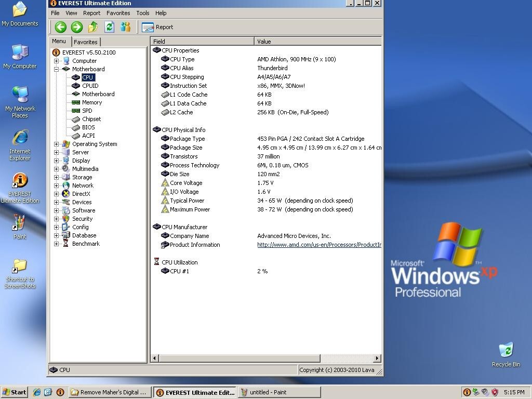Click the Security shield icon in the tree
Image resolution: width=532 pixels, height=399 pixels.
pos(66,219)
